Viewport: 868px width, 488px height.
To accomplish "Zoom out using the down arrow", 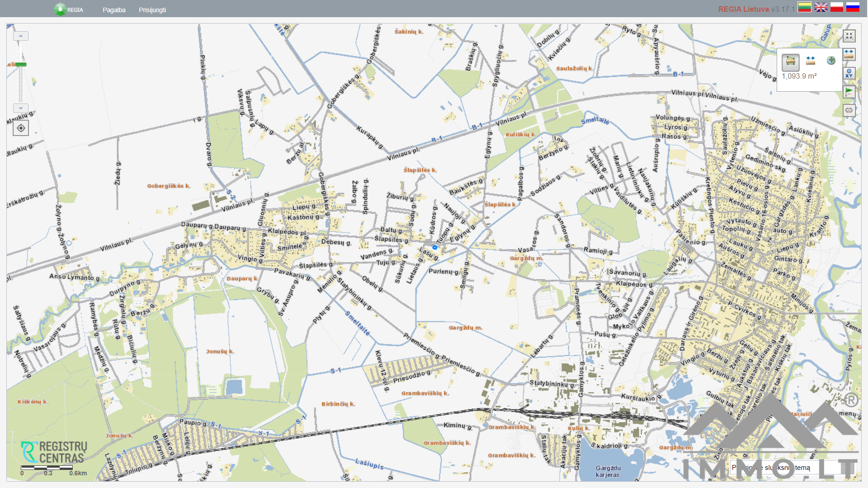I will pyautogui.click(x=21, y=108).
